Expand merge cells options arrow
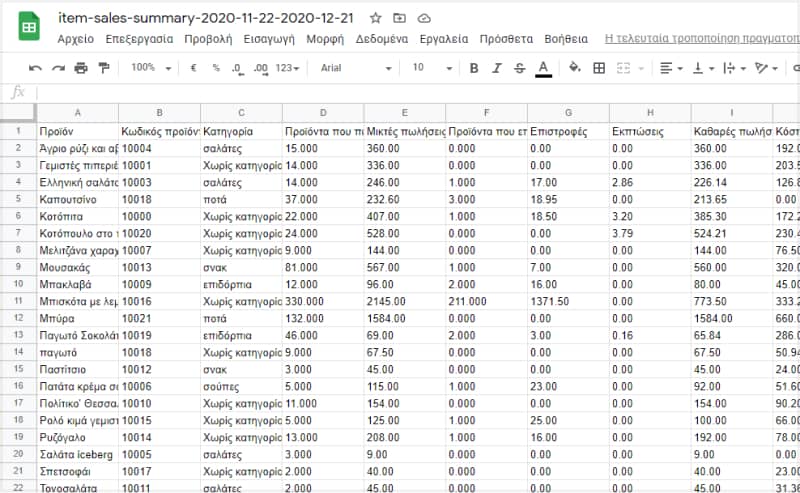This screenshot has width=800, height=493. [641, 68]
